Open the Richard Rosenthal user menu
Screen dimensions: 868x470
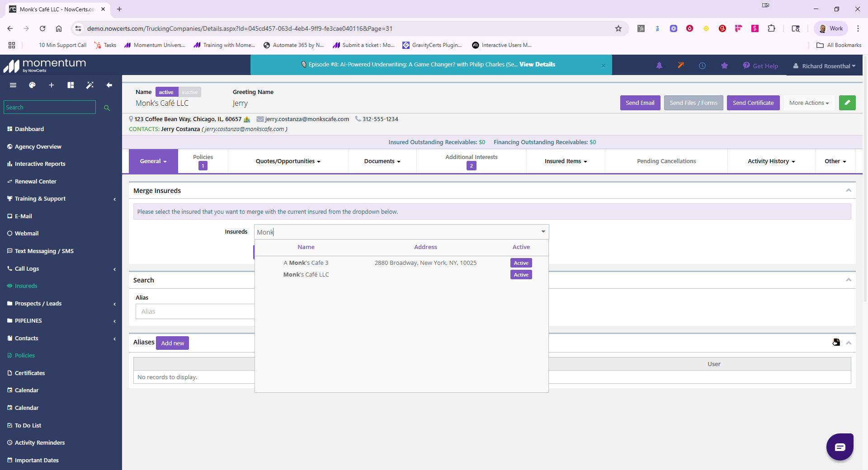tap(825, 66)
